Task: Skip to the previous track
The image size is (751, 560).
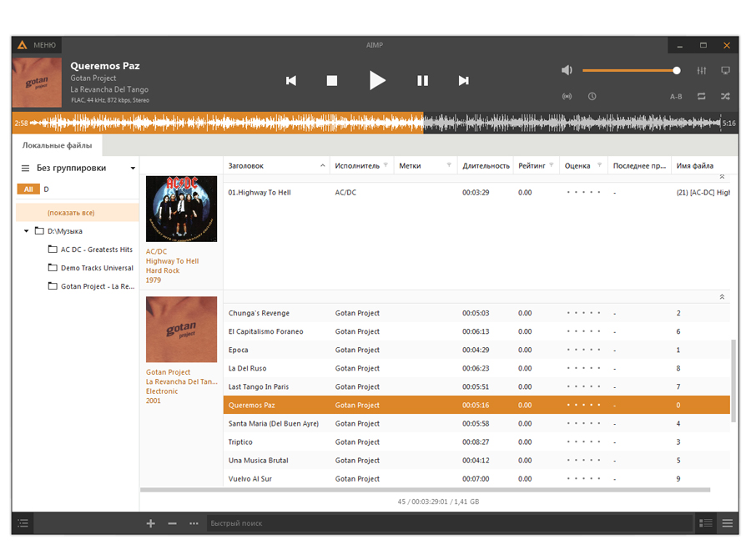Action: coord(291,80)
